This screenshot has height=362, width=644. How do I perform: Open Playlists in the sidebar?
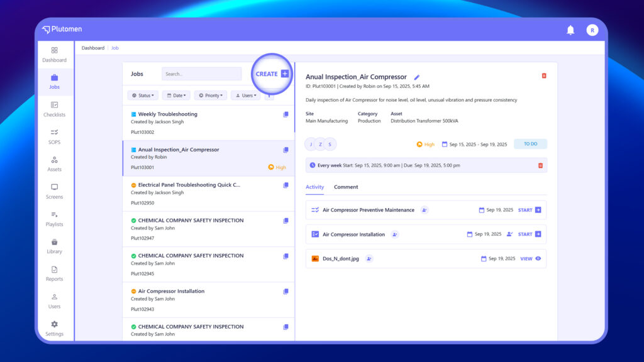pos(54,219)
